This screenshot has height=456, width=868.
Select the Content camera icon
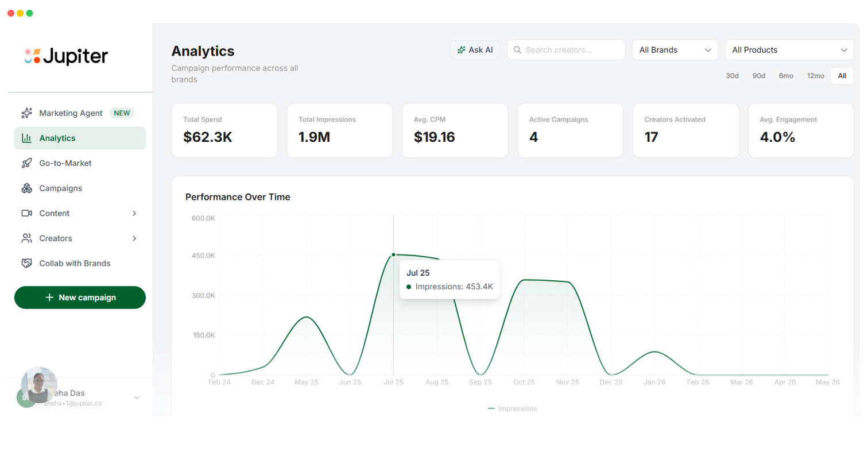pos(26,213)
